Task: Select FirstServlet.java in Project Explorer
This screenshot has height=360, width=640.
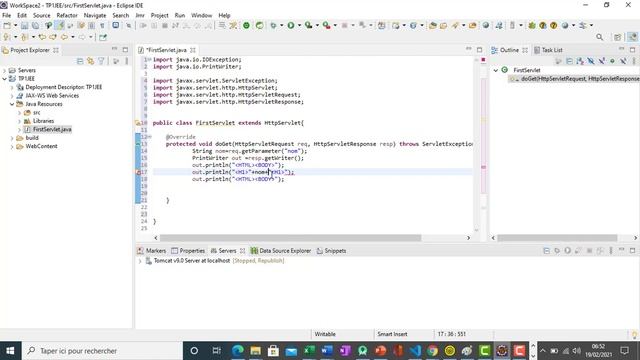Action: (x=52, y=129)
